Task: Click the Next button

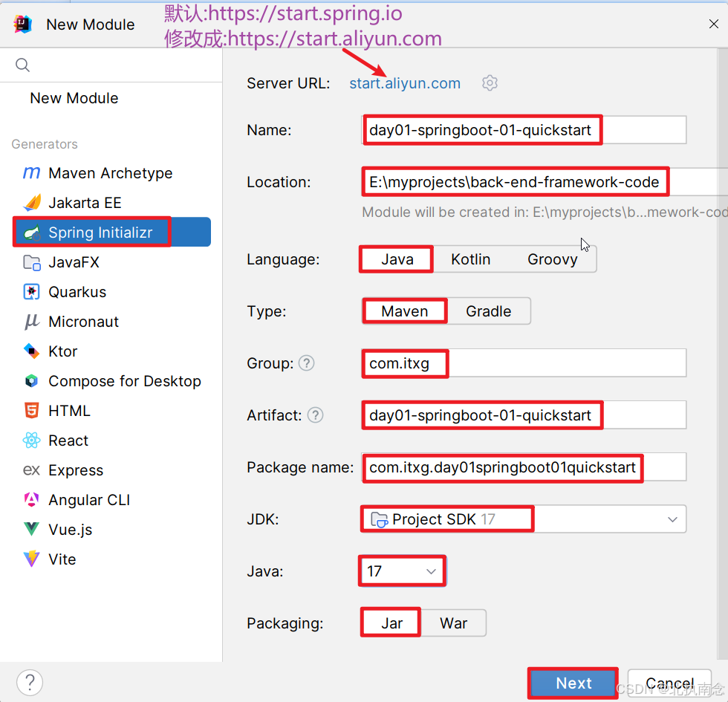Action: click(573, 683)
